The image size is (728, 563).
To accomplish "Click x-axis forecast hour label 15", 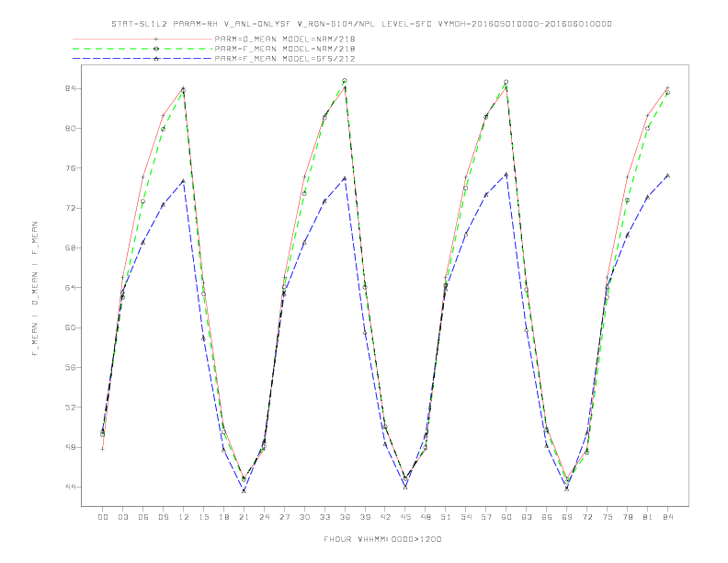I will (203, 517).
